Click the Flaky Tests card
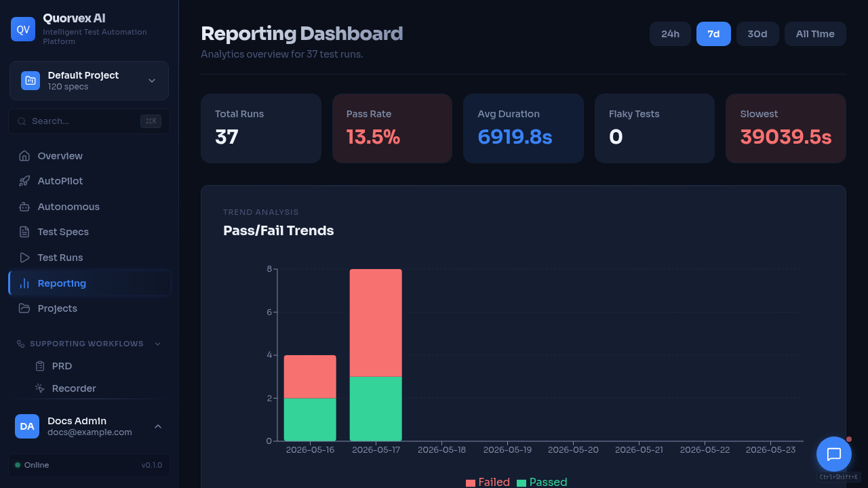Viewport: 868px width, 488px height. click(x=654, y=128)
